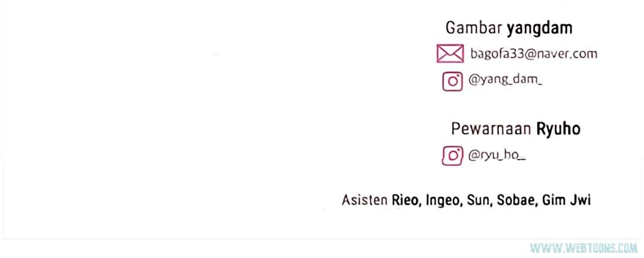644x258 pixels.
Task: Open the Instagram icon beside @yang_dam_
Action: pos(452,81)
